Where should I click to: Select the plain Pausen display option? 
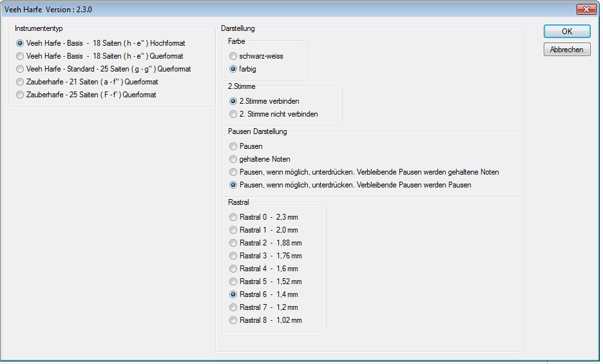[234, 146]
